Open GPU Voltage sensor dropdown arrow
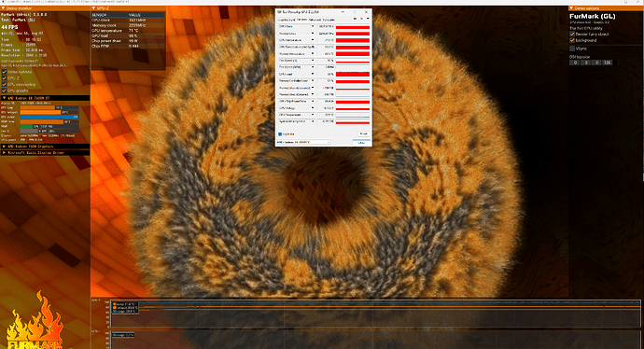 tap(313, 108)
